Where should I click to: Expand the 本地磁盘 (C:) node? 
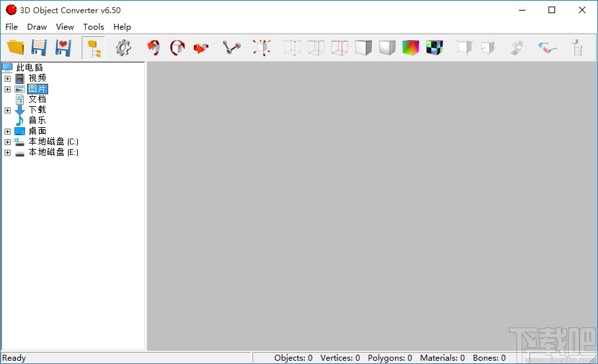(8, 142)
